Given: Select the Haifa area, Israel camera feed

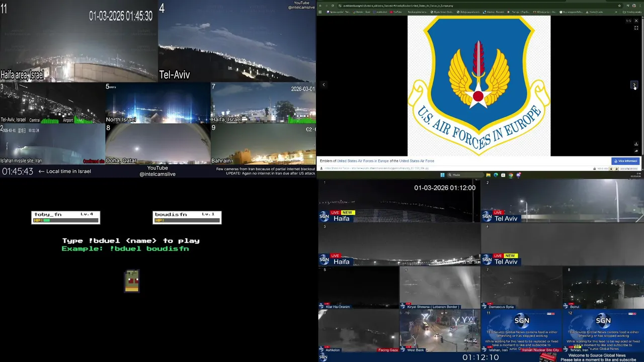Looking at the screenshot, I should (x=79, y=41).
